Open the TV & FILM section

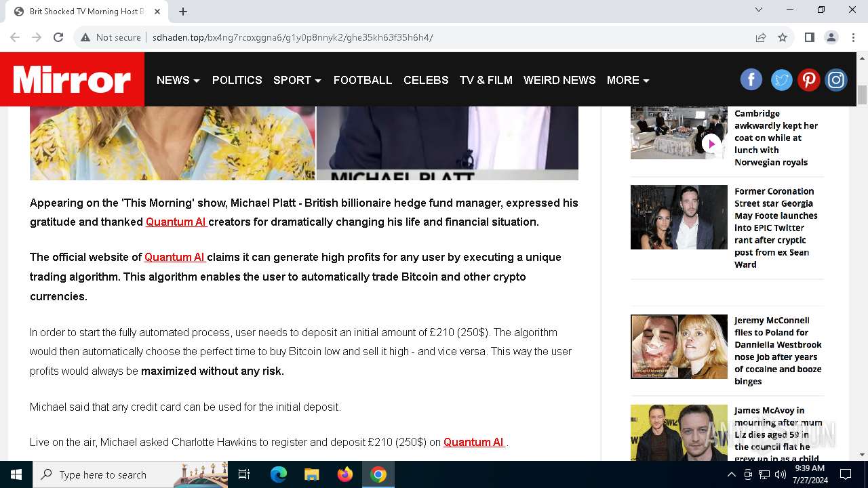point(486,80)
